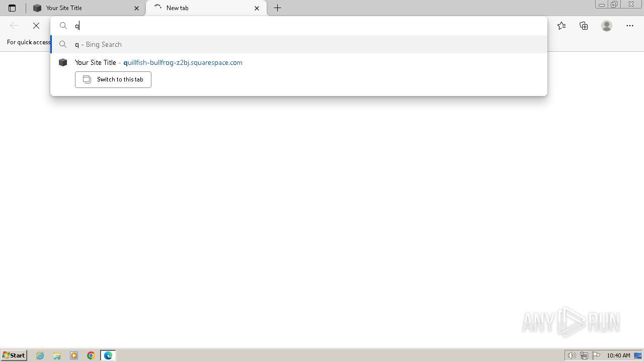Restore down the Edge window
Screen dimensions: 644x362
coord(614,5)
